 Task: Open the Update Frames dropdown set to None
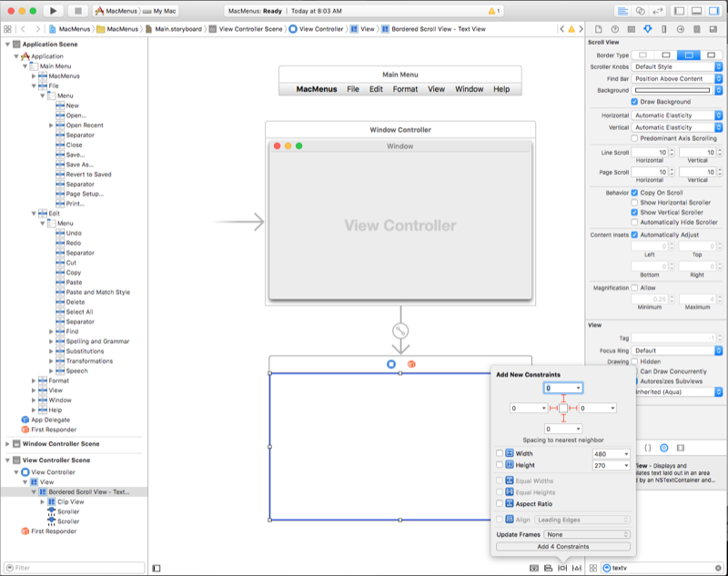point(587,535)
